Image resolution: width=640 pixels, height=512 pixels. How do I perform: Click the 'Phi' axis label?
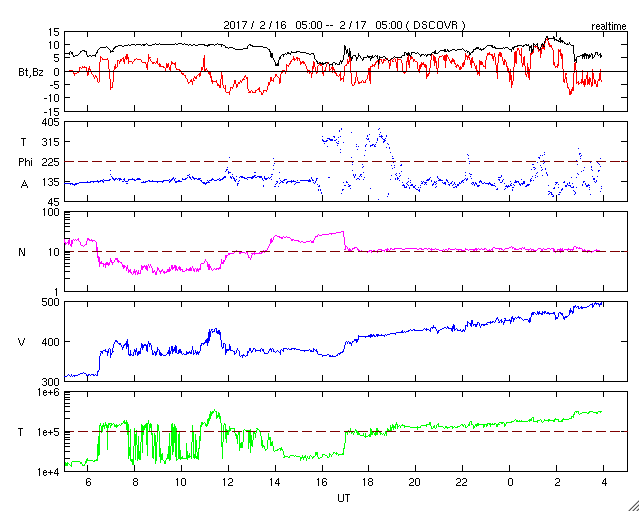(25, 163)
